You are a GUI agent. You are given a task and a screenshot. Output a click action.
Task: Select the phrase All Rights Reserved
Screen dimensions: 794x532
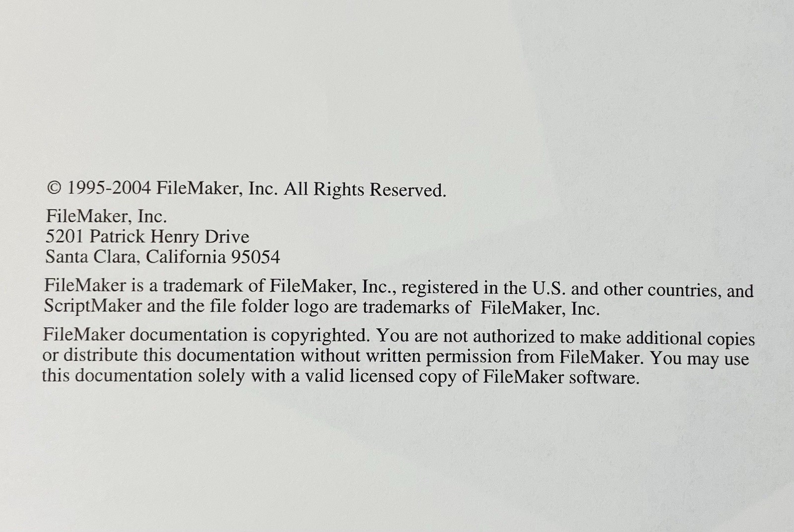click(365, 190)
